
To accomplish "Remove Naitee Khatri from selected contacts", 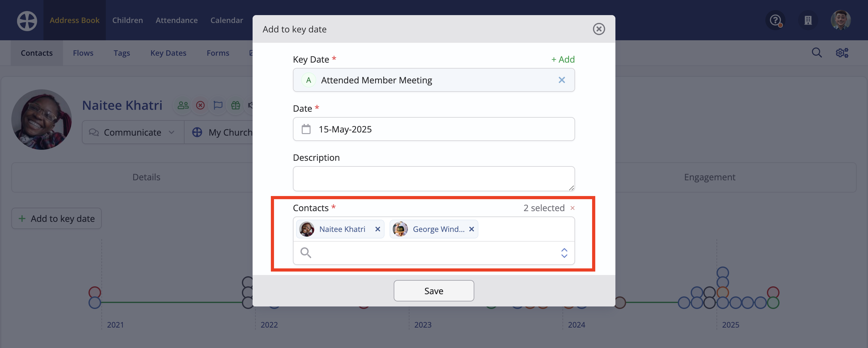I will coord(378,229).
